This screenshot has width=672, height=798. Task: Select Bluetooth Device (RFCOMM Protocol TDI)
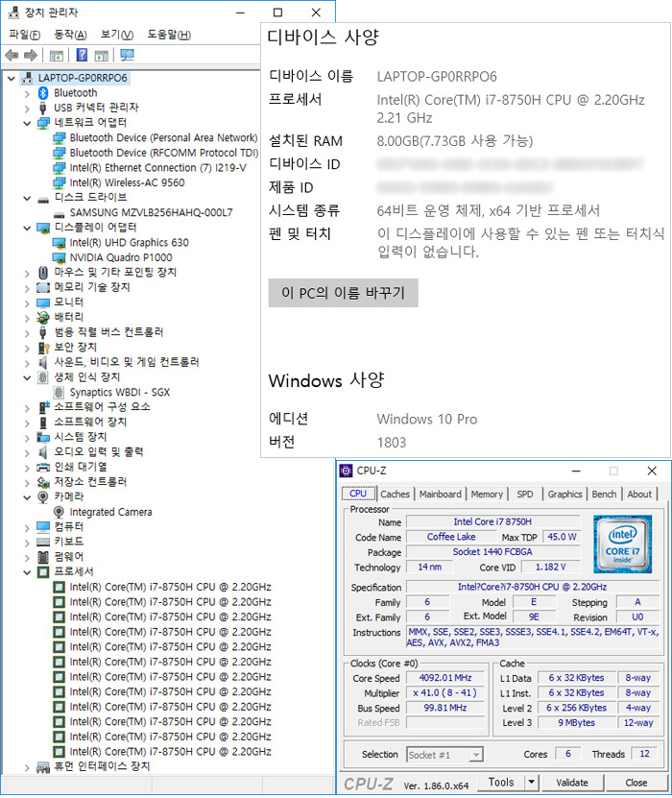[x=164, y=154]
